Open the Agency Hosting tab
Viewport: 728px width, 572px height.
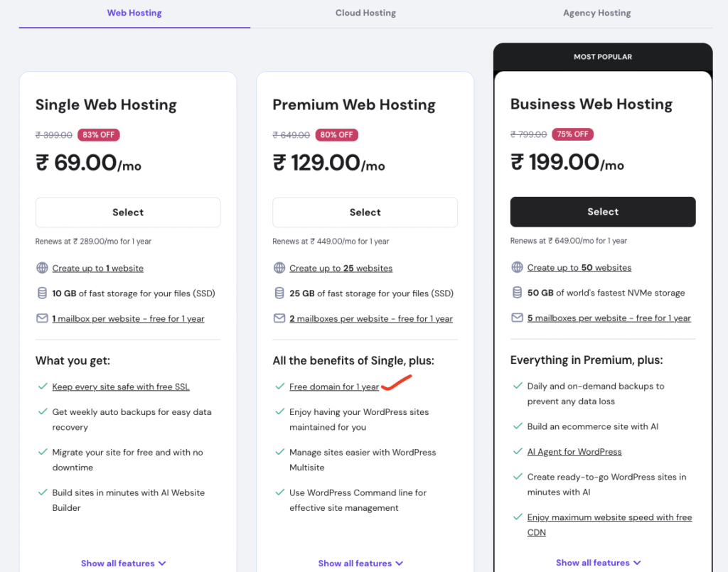[596, 13]
